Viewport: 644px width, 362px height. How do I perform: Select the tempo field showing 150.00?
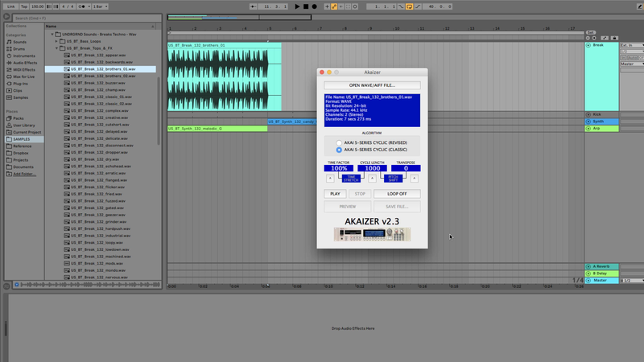(37, 6)
